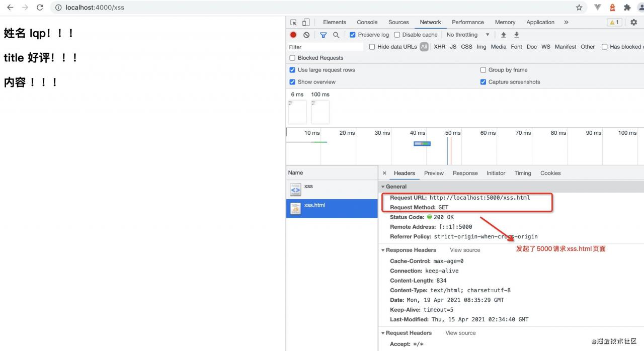The image size is (644, 351).
Task: Enable the Disable cache checkbox
Action: 397,35
